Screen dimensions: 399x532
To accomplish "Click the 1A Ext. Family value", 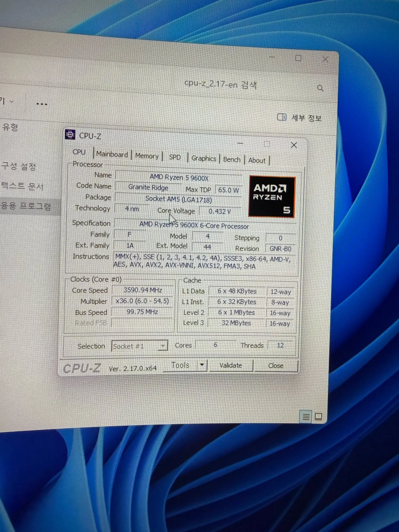I will pos(130,245).
